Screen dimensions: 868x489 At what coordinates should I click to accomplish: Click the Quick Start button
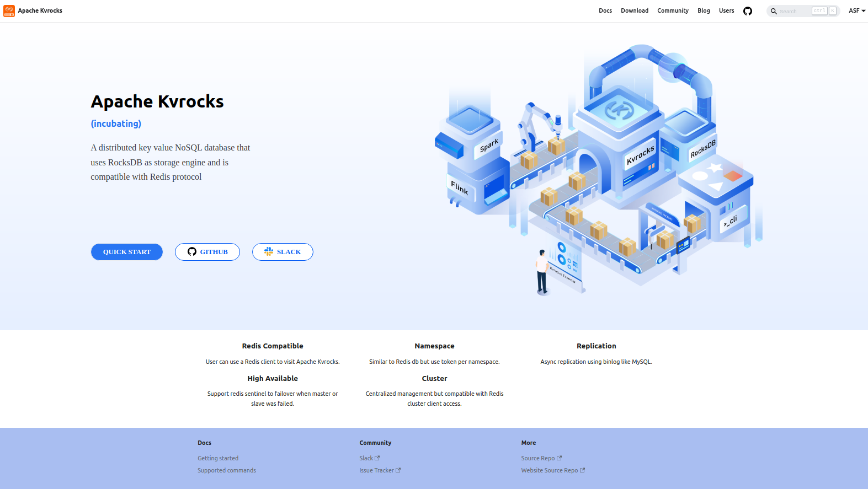tap(127, 252)
